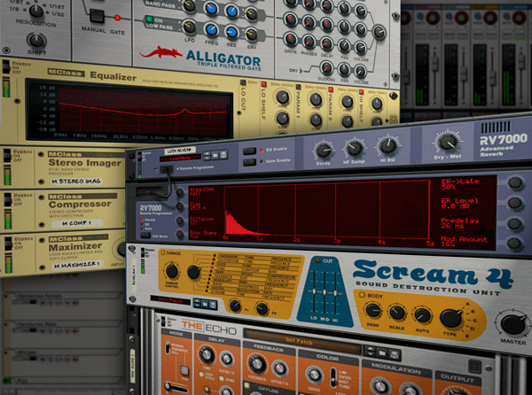This screenshot has height=395, width=532.
Task: Click the RV7000 HI EQ knob
Action: (387, 145)
